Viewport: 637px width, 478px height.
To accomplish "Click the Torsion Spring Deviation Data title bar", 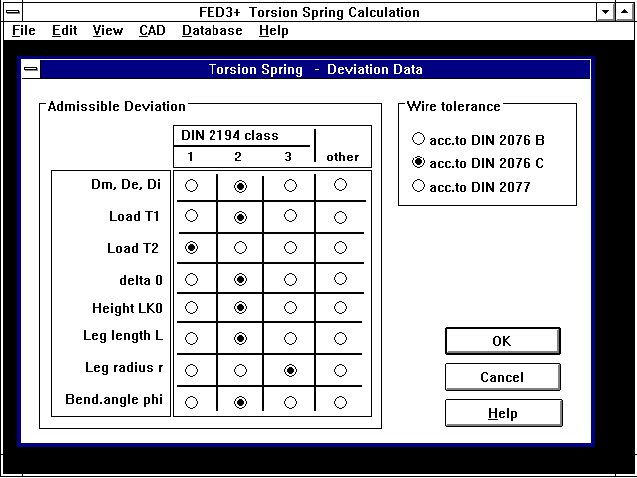I will point(315,70).
